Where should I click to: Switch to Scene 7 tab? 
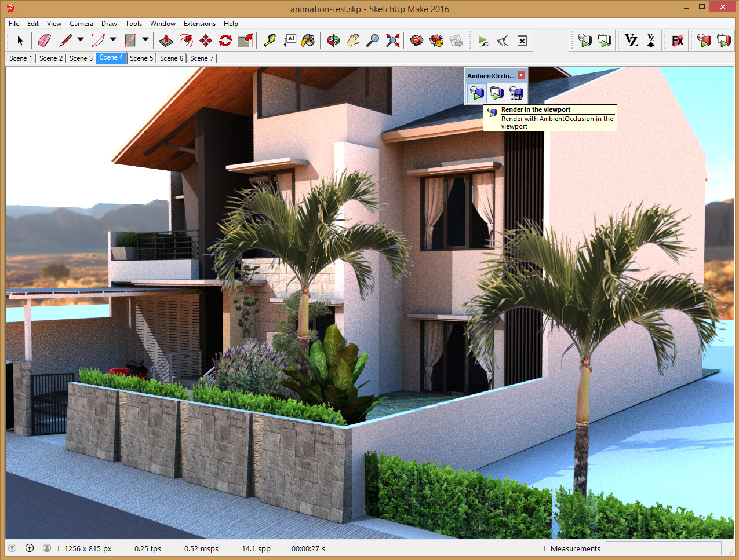click(x=202, y=58)
